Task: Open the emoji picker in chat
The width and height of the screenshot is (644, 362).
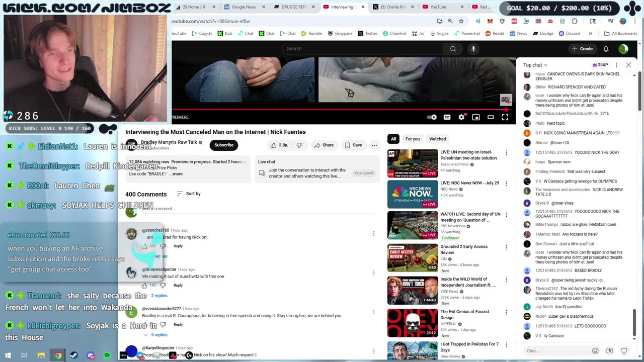Action: (x=595, y=350)
